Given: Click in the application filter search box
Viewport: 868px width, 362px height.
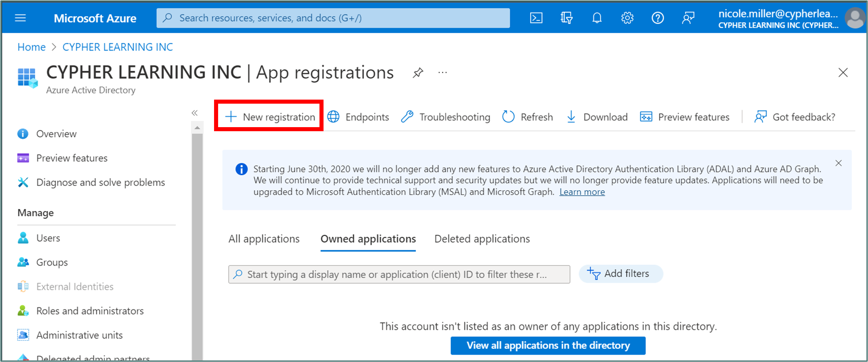Looking at the screenshot, I should (x=399, y=275).
